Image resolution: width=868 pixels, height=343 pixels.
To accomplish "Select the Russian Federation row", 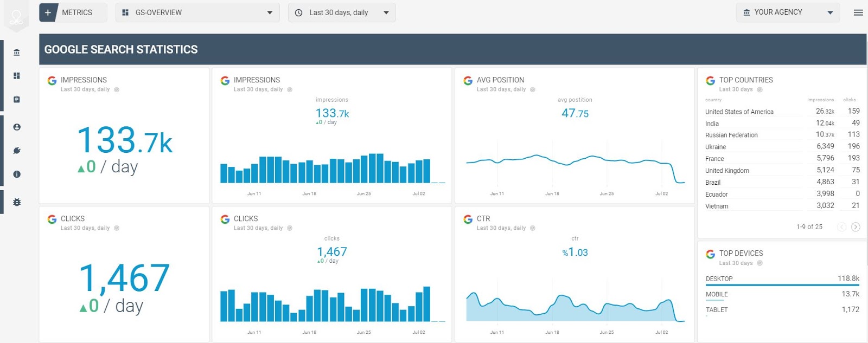I will tap(782, 135).
